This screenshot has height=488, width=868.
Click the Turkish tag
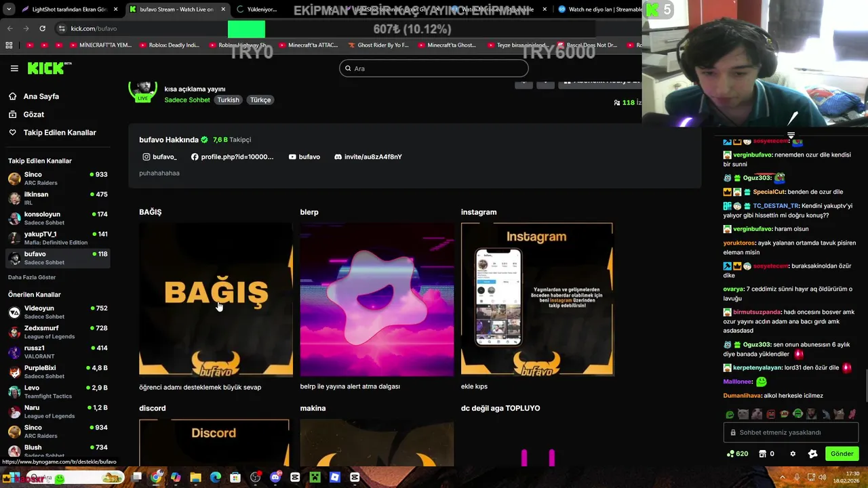tap(228, 100)
